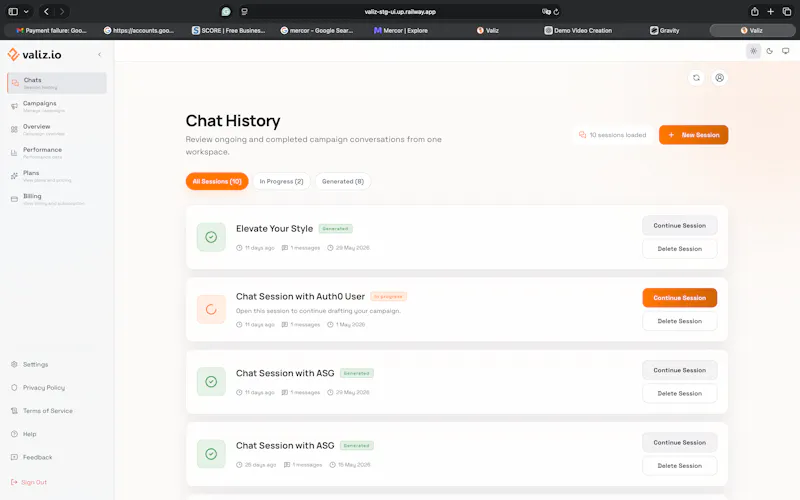Viewport: 800px width, 500px height.
Task: Click the Feedback icon
Action: click(14, 457)
